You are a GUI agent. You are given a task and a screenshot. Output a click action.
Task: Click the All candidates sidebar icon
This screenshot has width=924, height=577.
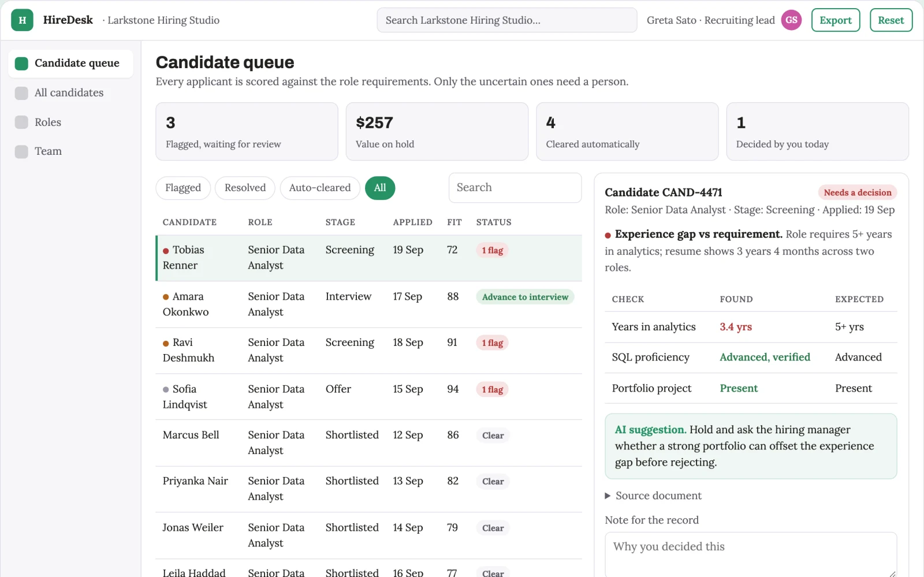(x=21, y=93)
